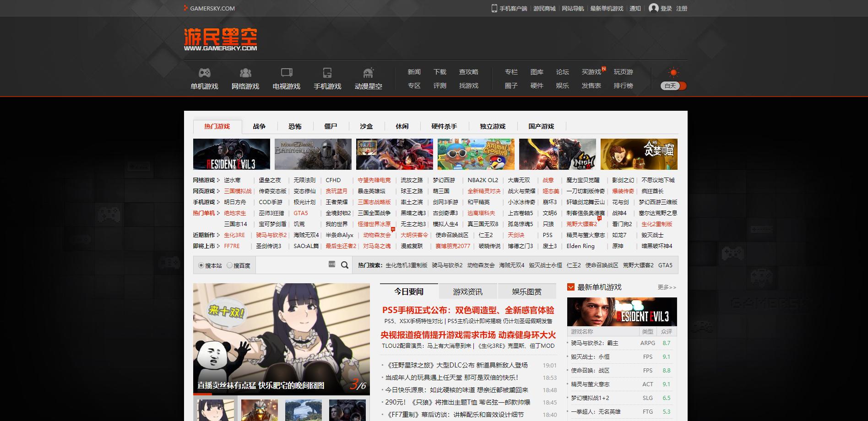Click the orange icon beside GAMERSKY.COM
Viewport: 868px width, 421px height.
click(x=185, y=8)
